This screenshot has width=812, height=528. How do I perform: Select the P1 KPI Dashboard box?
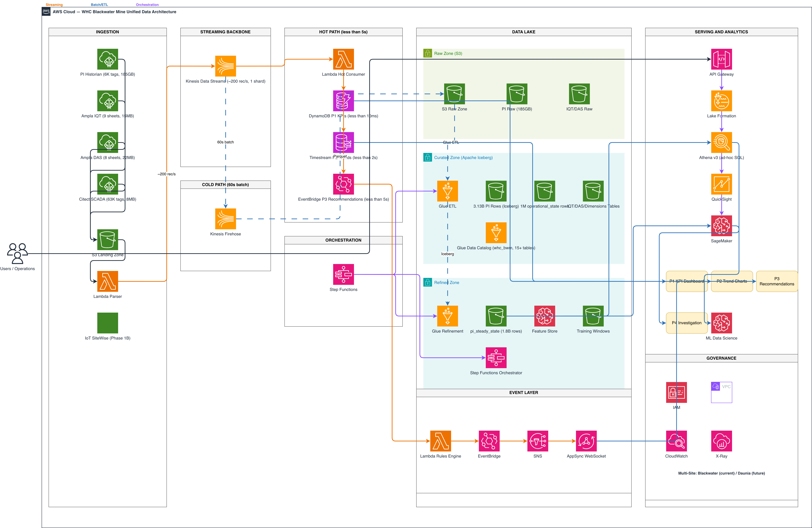[687, 281]
